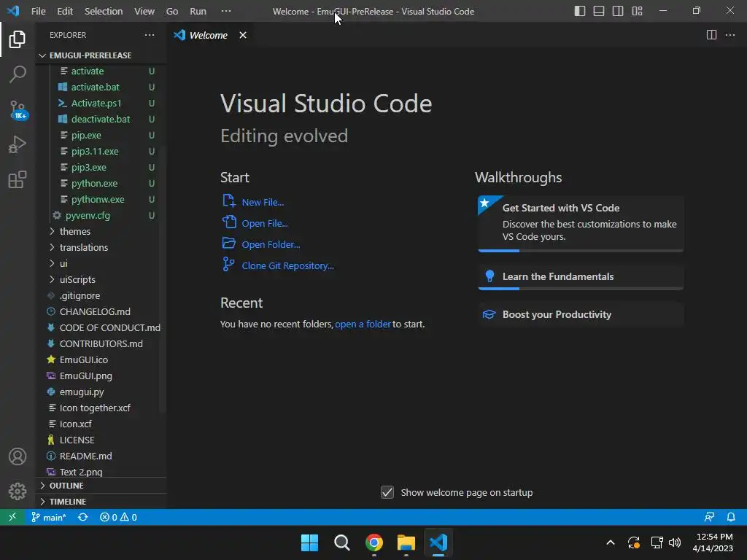The image size is (747, 560).
Task: Close the Welcome tab
Action: click(x=242, y=35)
